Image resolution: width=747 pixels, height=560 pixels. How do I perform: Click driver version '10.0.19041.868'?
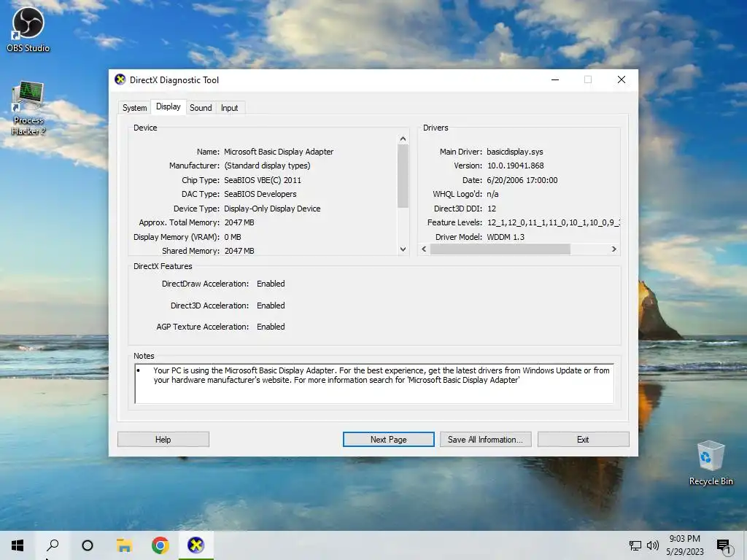pos(515,166)
